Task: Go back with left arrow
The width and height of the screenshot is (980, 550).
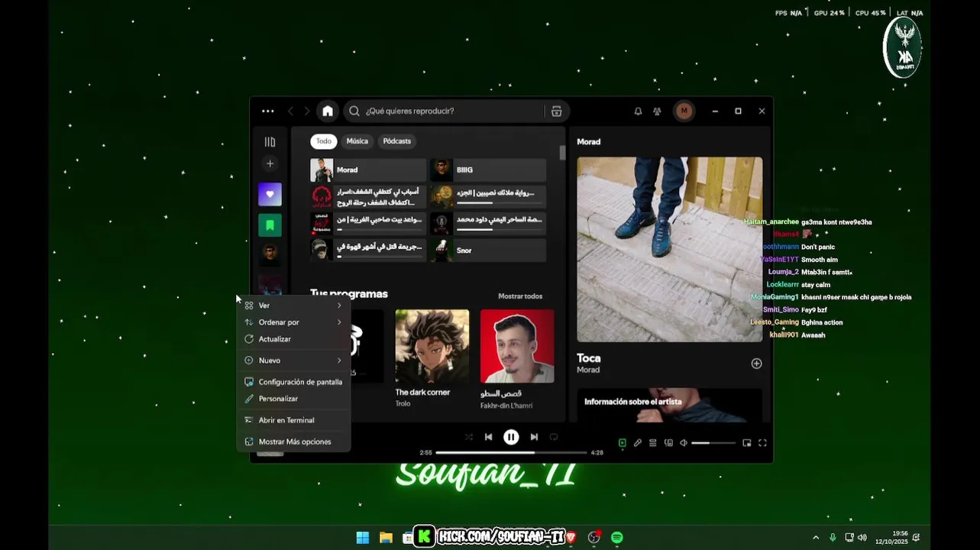Action: 290,111
